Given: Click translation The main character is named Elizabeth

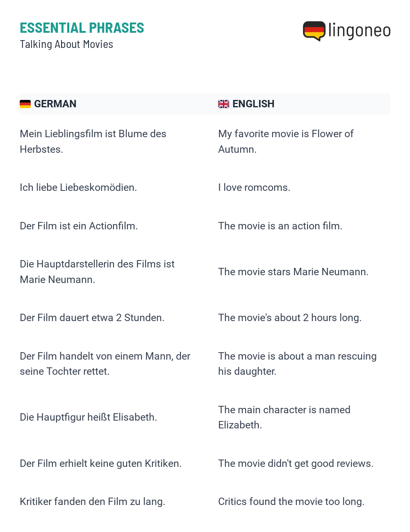Looking at the screenshot, I should click(284, 417).
